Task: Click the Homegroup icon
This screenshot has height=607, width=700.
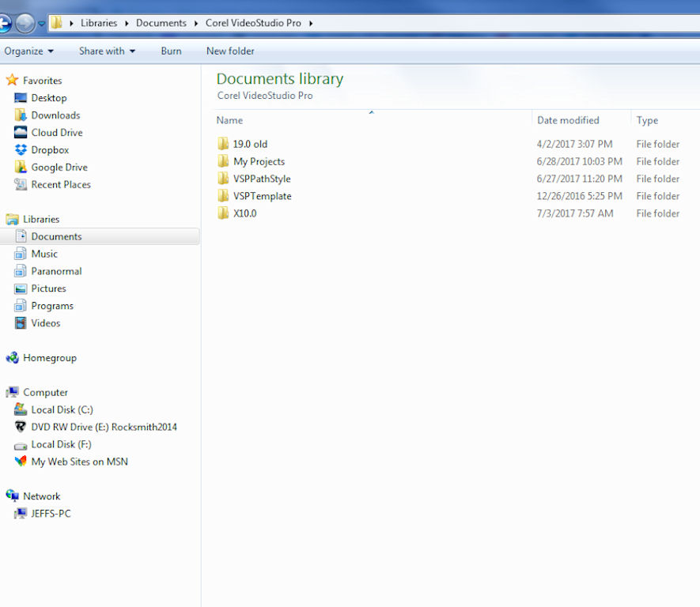Action: pos(12,358)
